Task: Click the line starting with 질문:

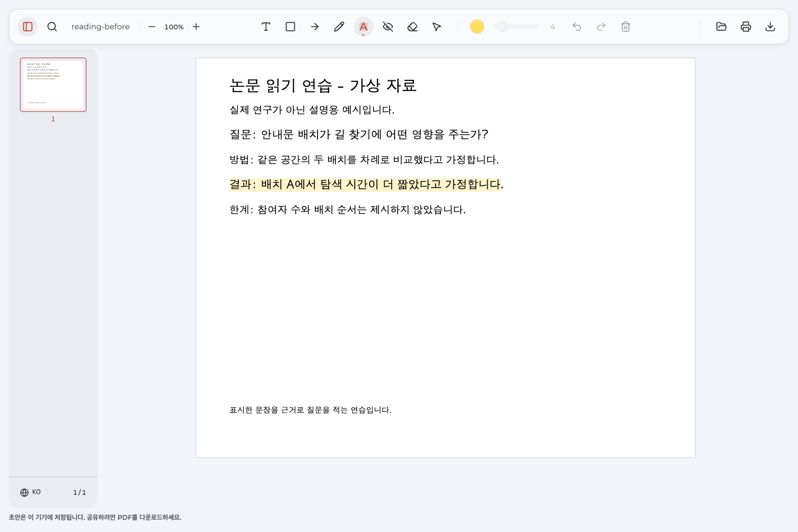Action: (359, 135)
